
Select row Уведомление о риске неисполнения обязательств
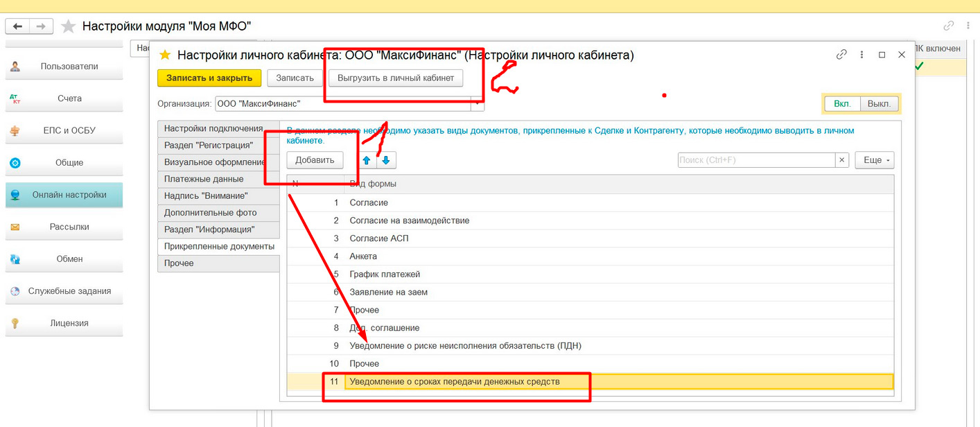point(590,345)
